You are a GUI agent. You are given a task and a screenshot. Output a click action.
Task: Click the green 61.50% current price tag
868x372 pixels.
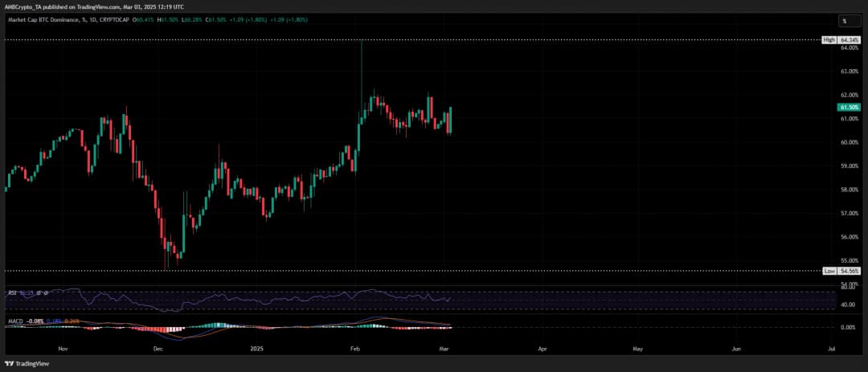coord(849,107)
